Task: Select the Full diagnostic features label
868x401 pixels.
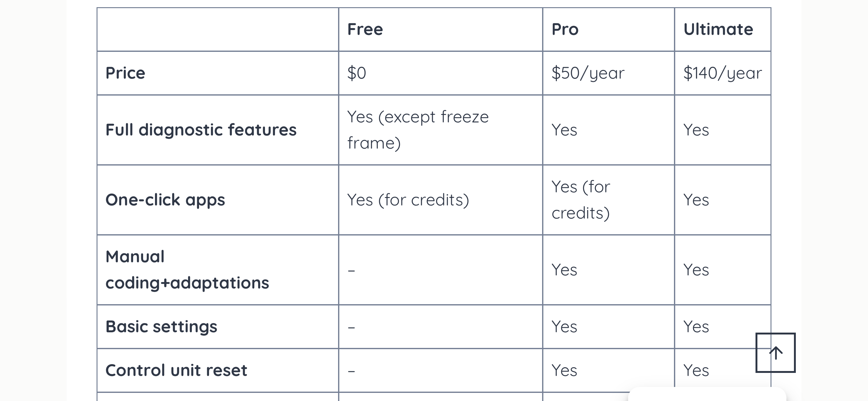Action: click(x=201, y=130)
